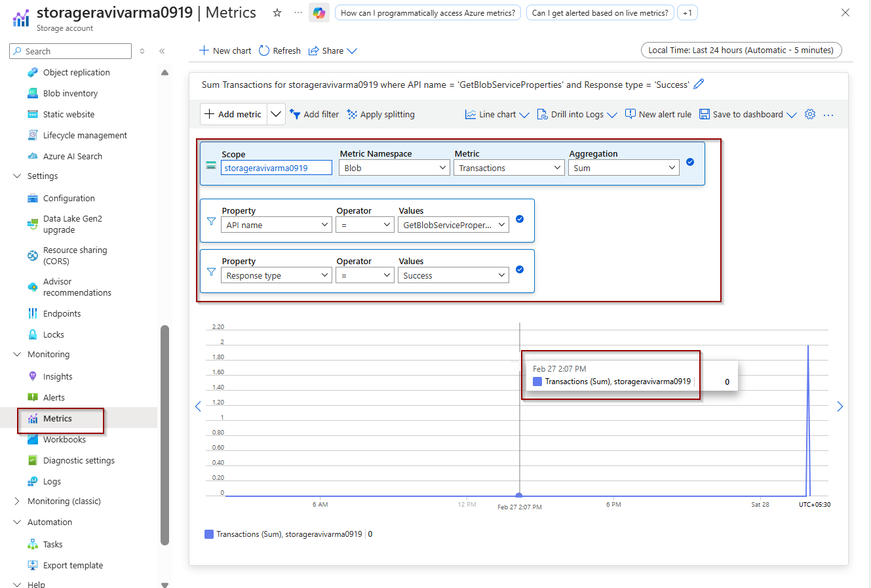The image size is (871, 588).
Task: Click the checkmark on the metric row
Action: pyautogui.click(x=690, y=162)
